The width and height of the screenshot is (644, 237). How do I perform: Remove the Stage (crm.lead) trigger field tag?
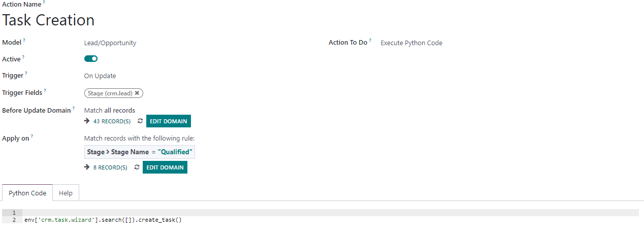pyautogui.click(x=137, y=93)
